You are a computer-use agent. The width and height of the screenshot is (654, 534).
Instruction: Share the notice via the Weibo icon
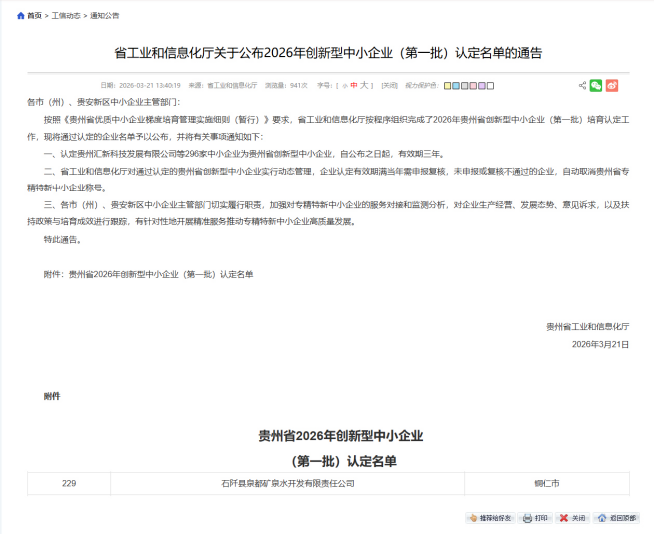(612, 86)
